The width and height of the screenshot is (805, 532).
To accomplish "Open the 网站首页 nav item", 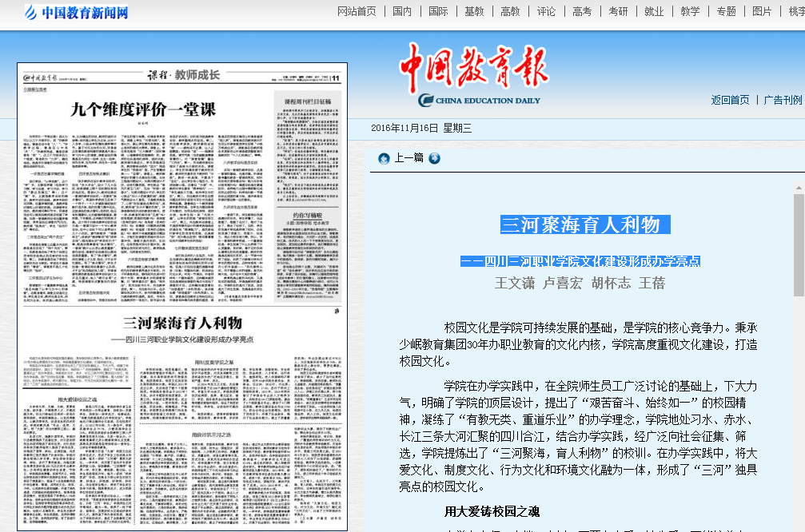I will (x=357, y=11).
